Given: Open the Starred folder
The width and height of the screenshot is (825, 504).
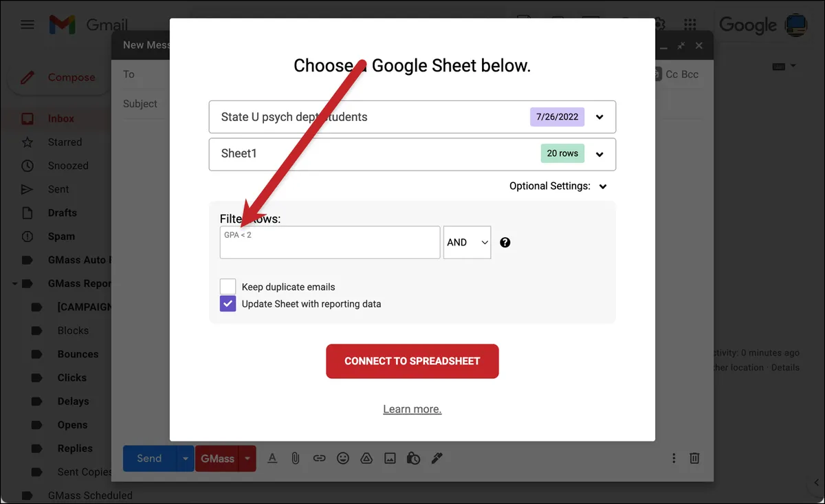Looking at the screenshot, I should pos(65,142).
